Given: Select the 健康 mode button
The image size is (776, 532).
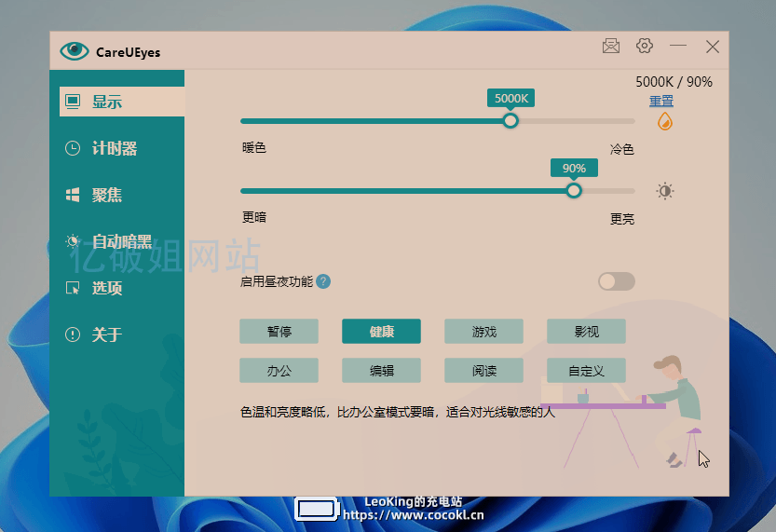Looking at the screenshot, I should pos(382,331).
